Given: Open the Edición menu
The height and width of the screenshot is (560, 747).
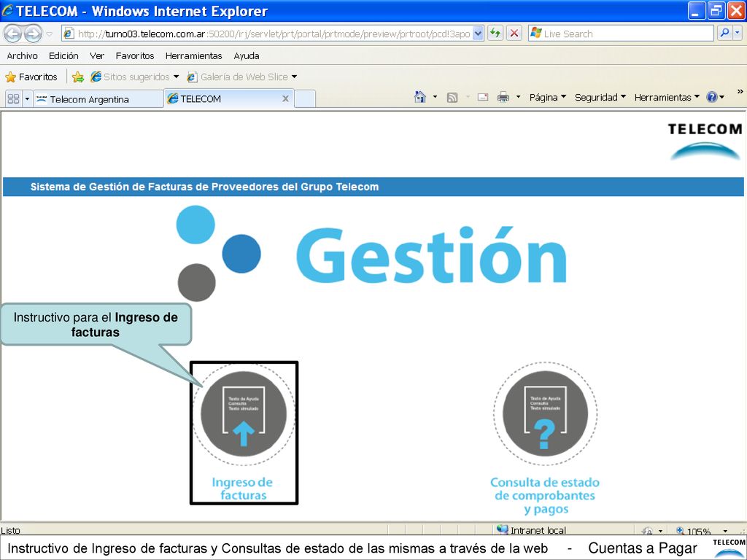Looking at the screenshot, I should tap(63, 55).
